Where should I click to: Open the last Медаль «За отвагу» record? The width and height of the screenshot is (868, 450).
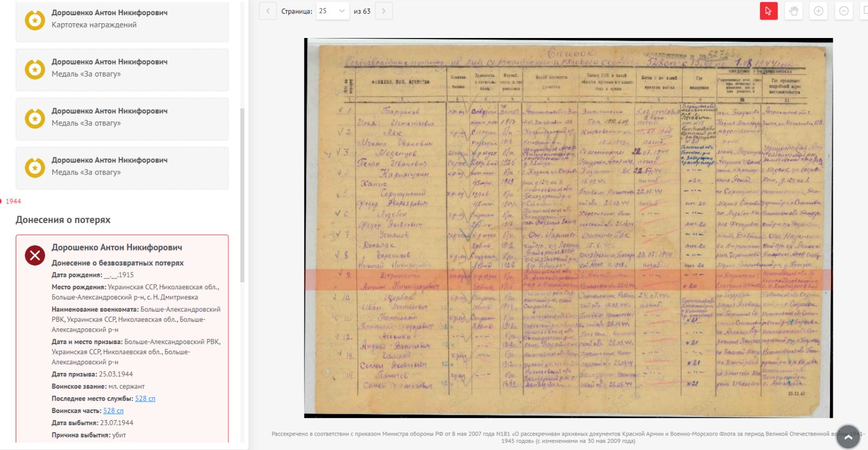click(122, 167)
